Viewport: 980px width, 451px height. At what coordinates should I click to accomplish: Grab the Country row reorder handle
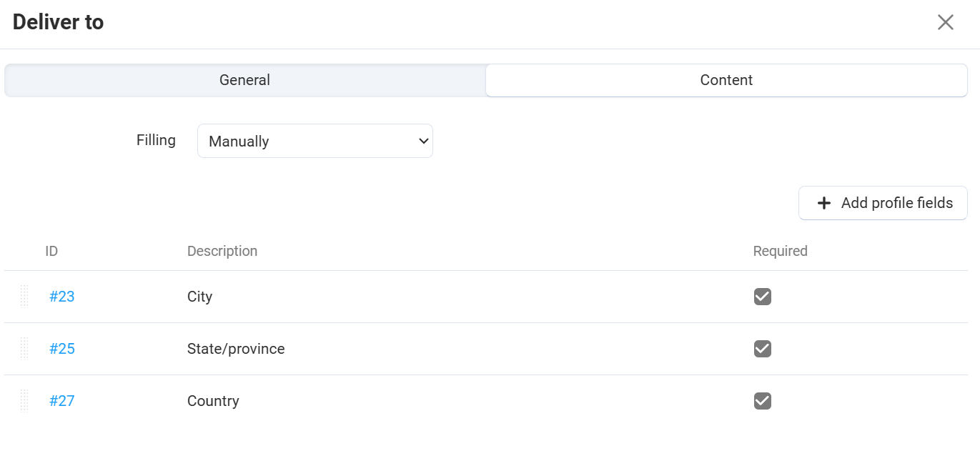[24, 401]
